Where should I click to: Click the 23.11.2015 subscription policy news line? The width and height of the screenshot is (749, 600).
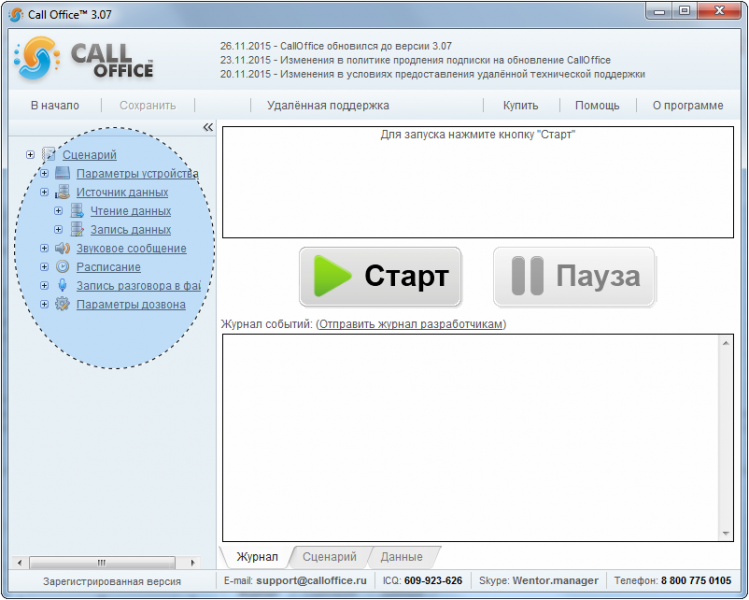(415, 60)
